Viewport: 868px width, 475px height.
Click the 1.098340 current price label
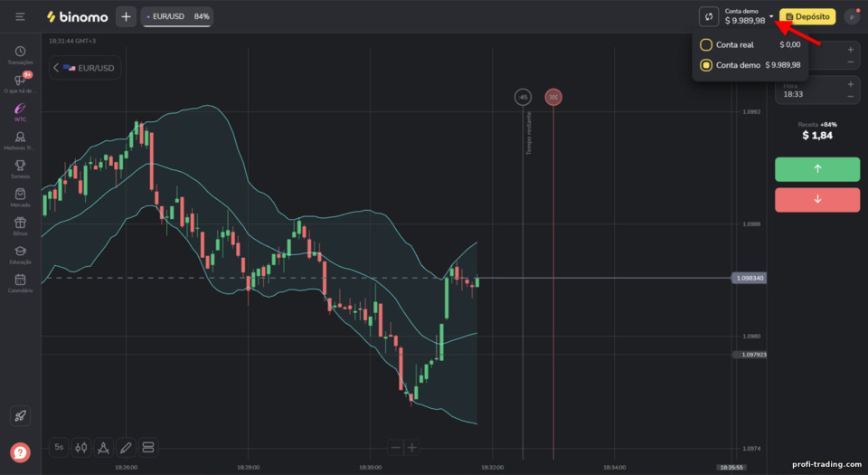pyautogui.click(x=749, y=278)
